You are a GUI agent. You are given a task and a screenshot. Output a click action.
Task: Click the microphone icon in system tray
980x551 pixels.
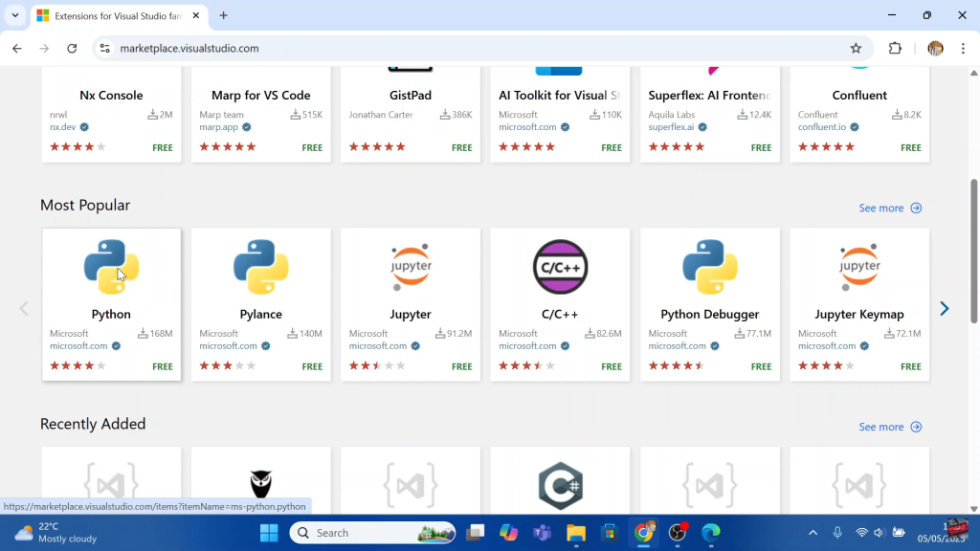(x=837, y=532)
